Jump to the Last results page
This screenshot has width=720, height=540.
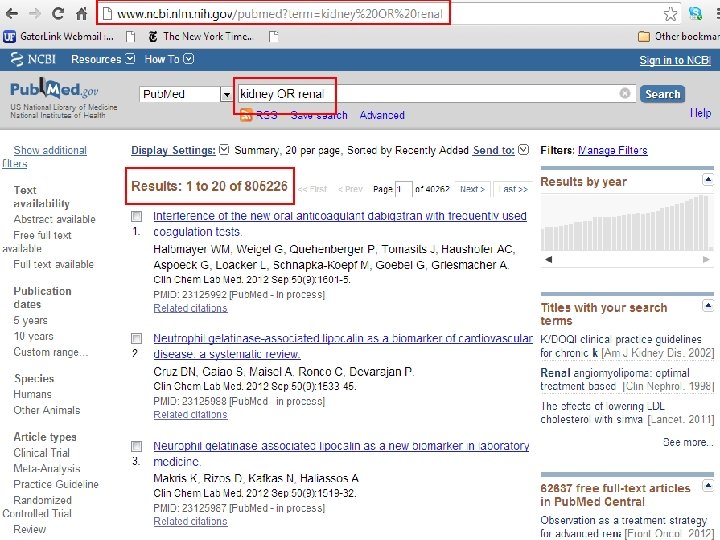tap(513, 189)
